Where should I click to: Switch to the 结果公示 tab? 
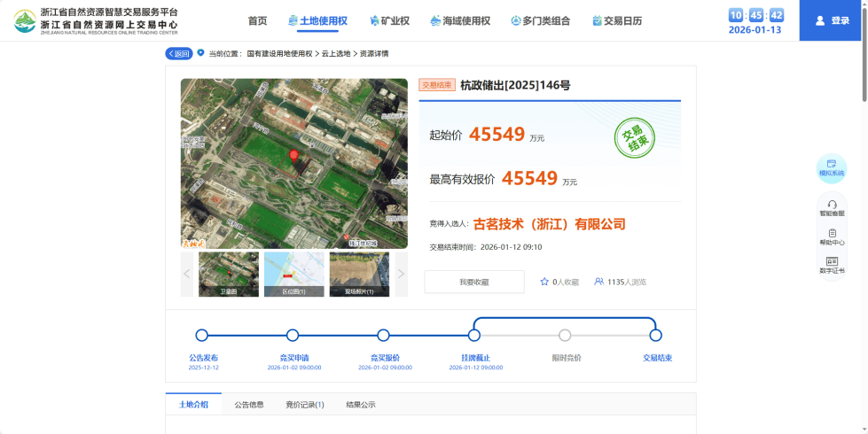click(x=361, y=405)
